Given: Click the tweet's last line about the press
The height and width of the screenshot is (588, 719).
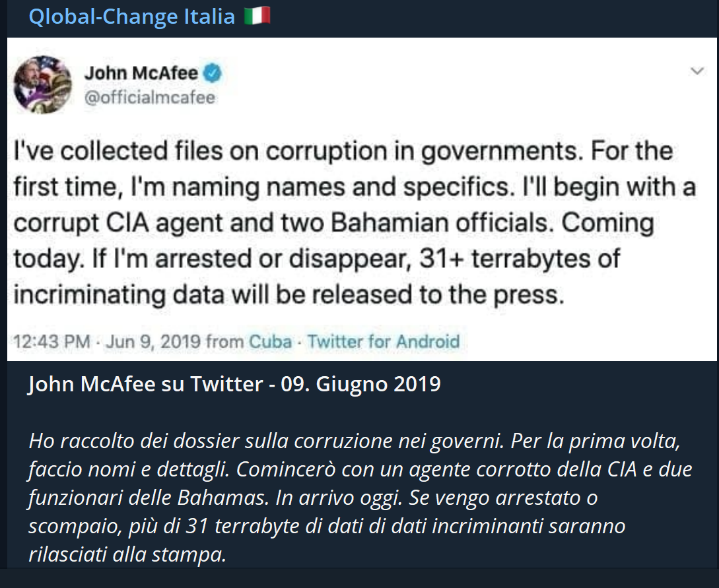Looking at the screenshot, I should pyautogui.click(x=289, y=294).
